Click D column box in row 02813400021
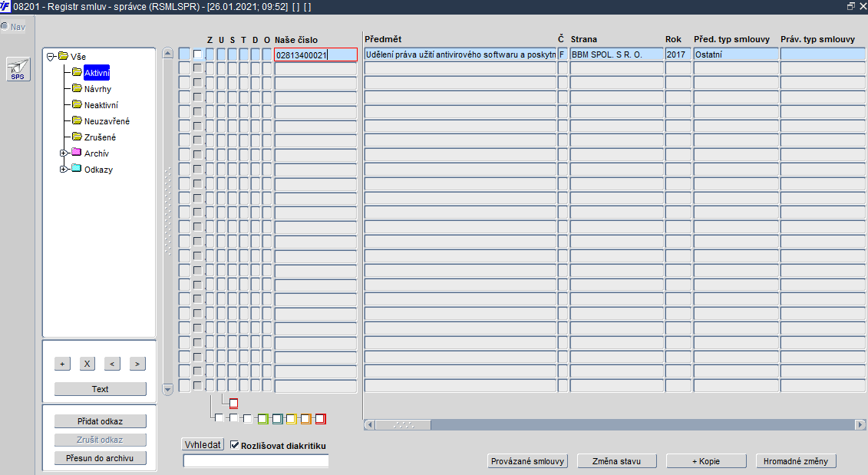Screen dimensions: 868x475 256,54
